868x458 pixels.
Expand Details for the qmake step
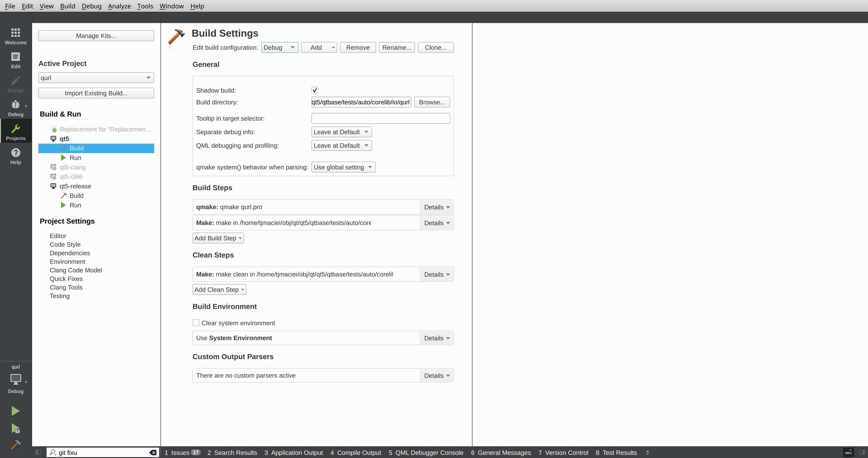(436, 207)
